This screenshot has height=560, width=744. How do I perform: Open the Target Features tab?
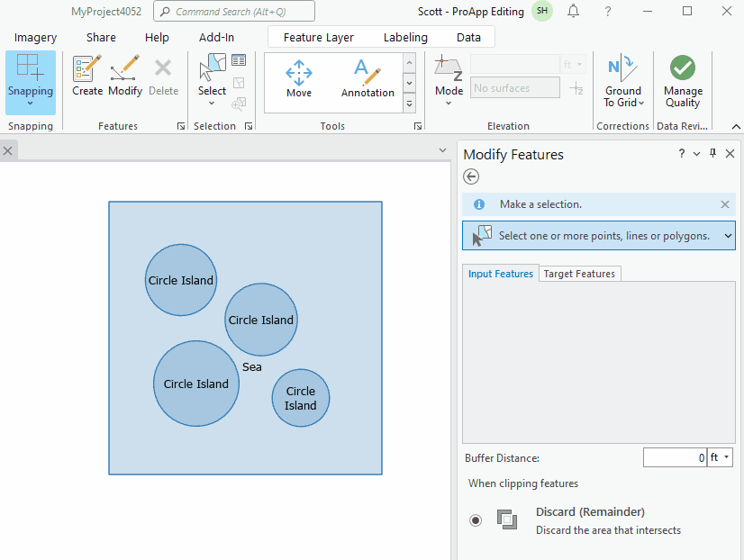click(579, 273)
